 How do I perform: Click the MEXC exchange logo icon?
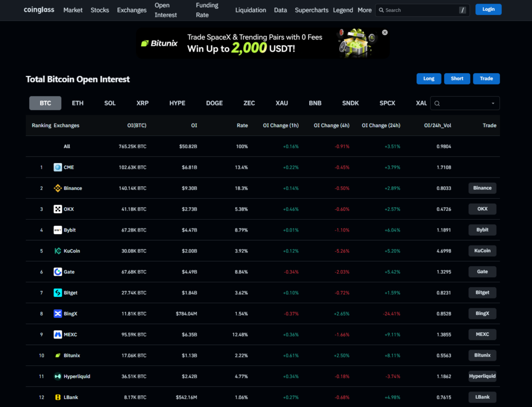(x=58, y=334)
